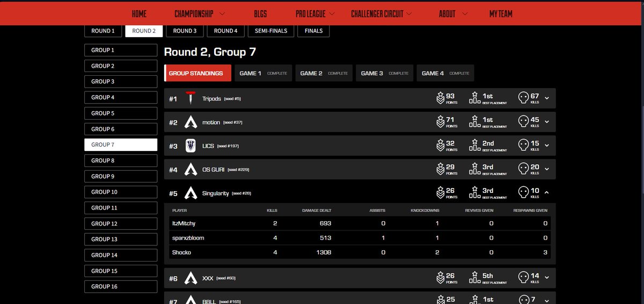Expand the OS GURI team row
The width and height of the screenshot is (644, 304).
pyautogui.click(x=547, y=169)
